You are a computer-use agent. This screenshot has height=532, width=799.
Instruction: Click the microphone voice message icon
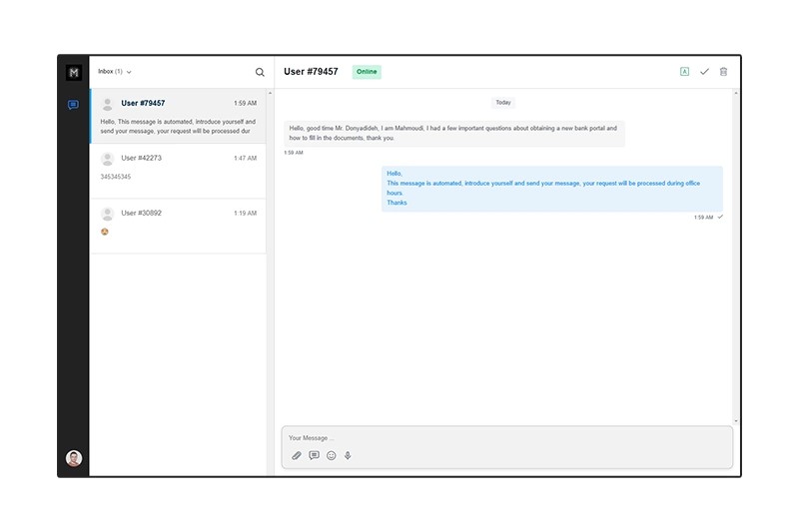pos(348,455)
